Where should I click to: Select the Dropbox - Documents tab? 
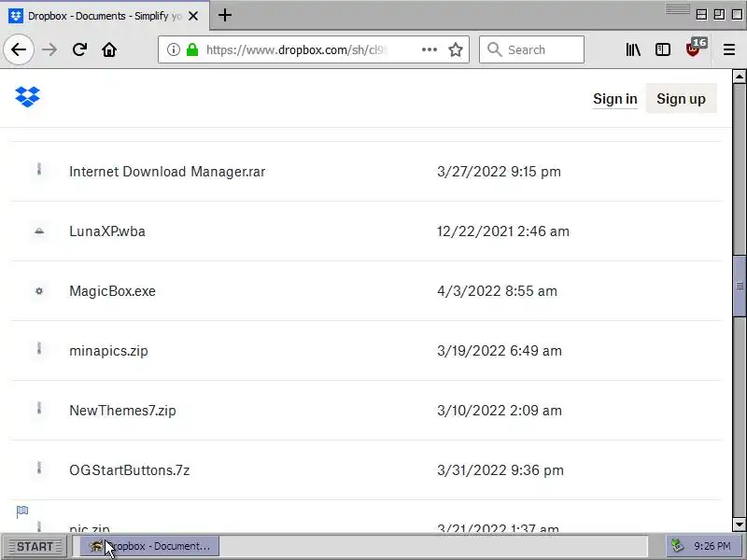point(105,16)
